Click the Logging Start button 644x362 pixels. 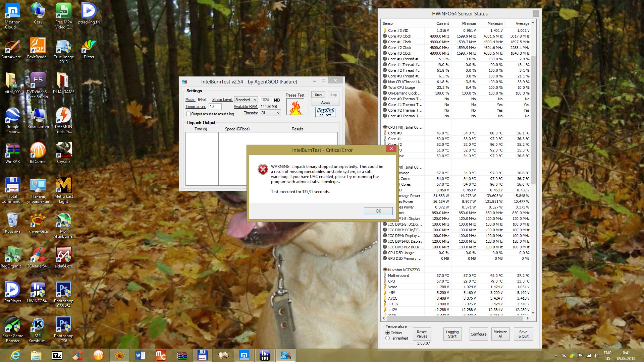coord(452,334)
